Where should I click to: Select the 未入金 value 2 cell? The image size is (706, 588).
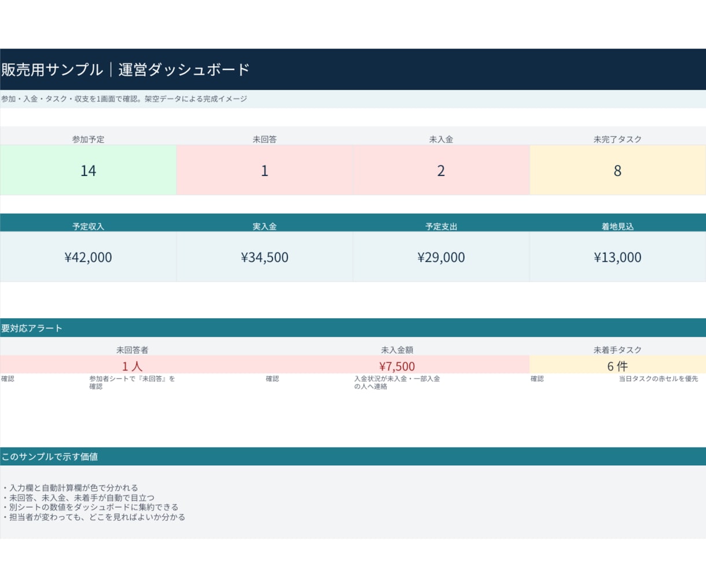click(441, 170)
